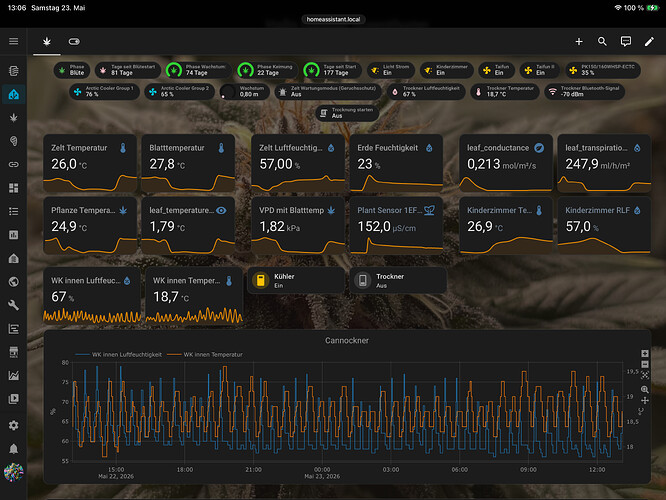The image size is (666, 500).
Task: Click Tage seit Start 177 Tage gauge chip
Action: (x=333, y=70)
